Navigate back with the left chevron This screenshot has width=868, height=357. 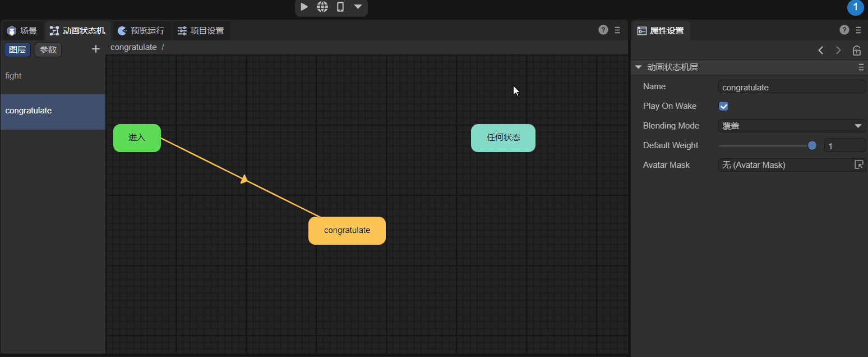click(821, 51)
